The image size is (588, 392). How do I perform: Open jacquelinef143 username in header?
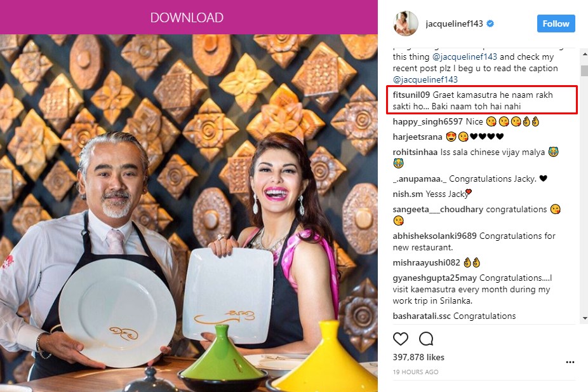click(x=454, y=24)
